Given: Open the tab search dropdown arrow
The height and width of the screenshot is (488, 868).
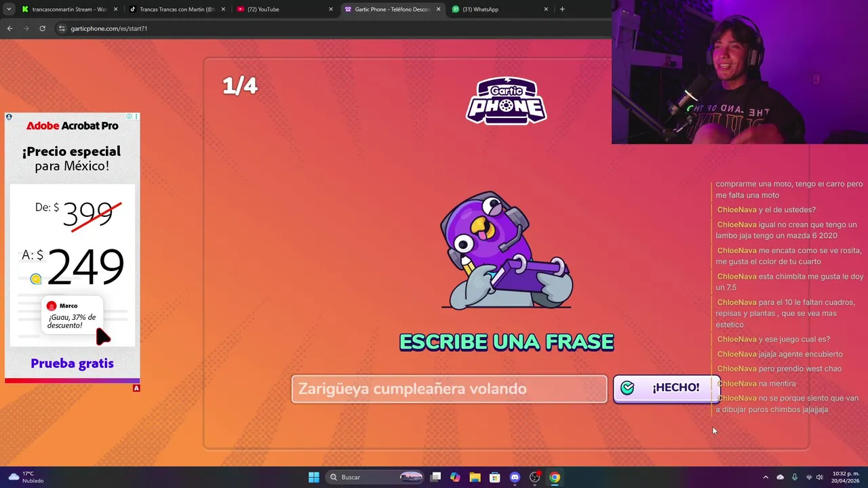Looking at the screenshot, I should click(8, 9).
